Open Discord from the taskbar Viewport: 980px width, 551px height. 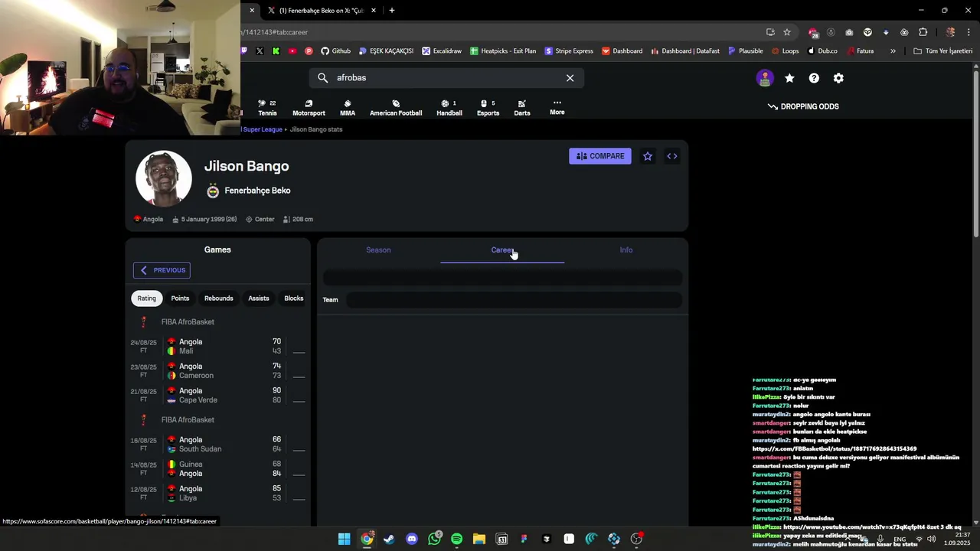point(412,540)
